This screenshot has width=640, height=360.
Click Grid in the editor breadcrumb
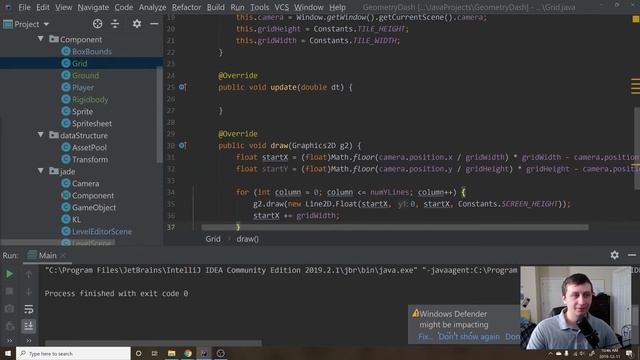click(x=213, y=239)
